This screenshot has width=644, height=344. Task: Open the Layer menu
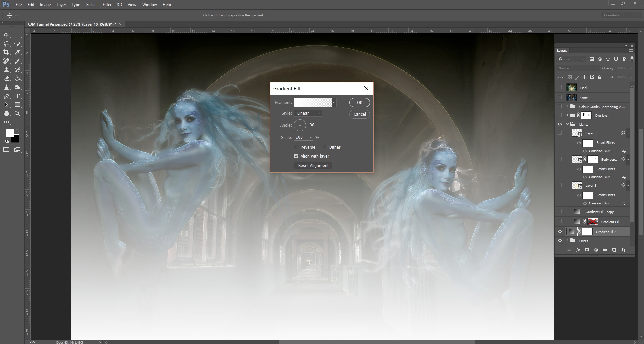61,5
